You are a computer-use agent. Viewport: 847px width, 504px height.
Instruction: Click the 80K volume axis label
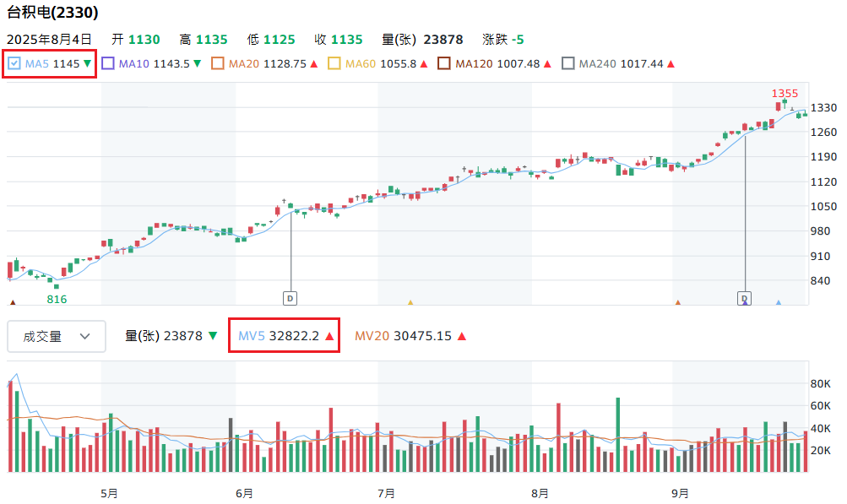tap(821, 383)
